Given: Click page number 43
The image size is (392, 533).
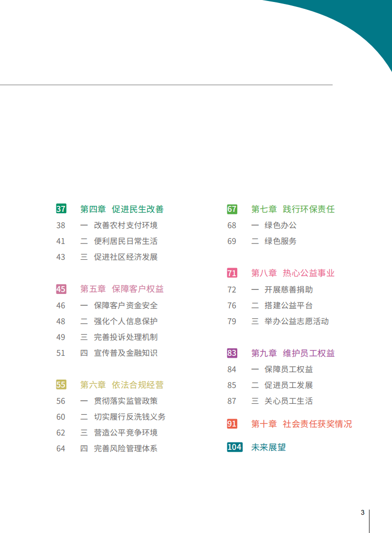Looking at the screenshot, I should tap(61, 257).
